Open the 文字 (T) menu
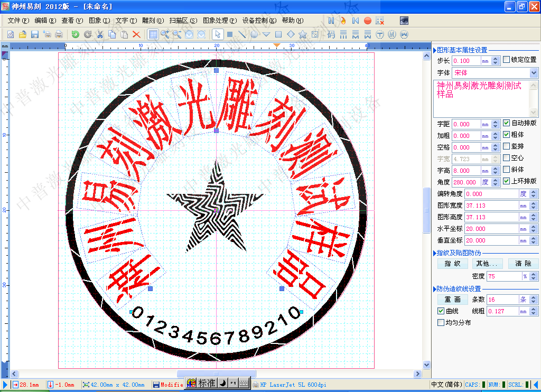The image size is (541, 392). (126, 21)
